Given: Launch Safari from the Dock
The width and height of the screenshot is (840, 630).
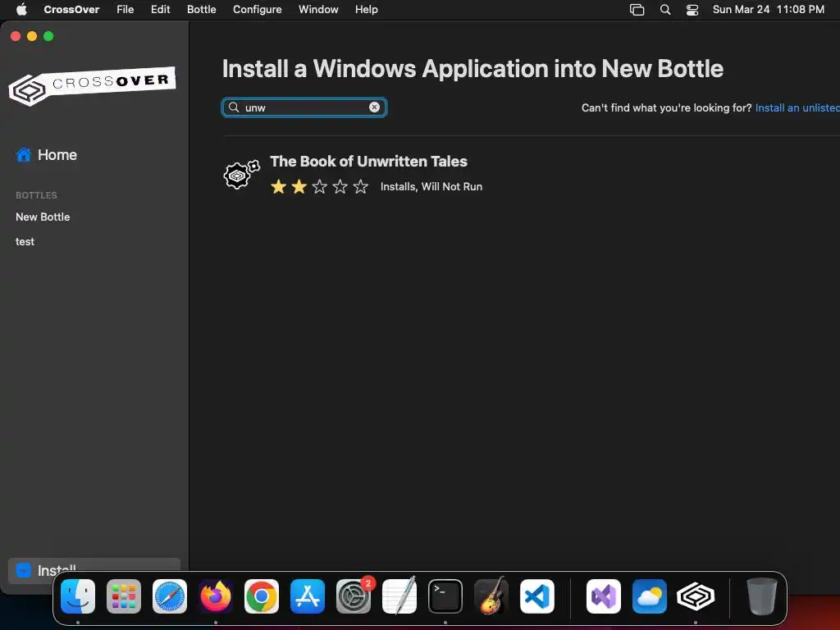Looking at the screenshot, I should (170, 596).
